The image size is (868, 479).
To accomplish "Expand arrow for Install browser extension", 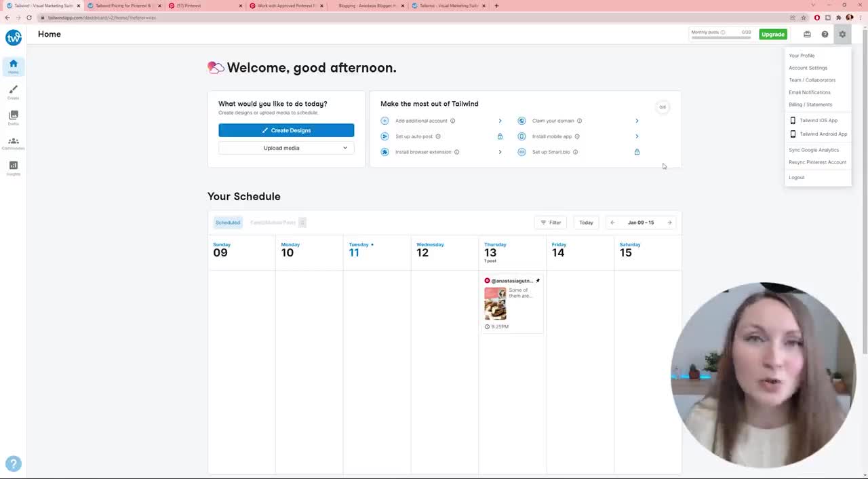I will point(500,152).
